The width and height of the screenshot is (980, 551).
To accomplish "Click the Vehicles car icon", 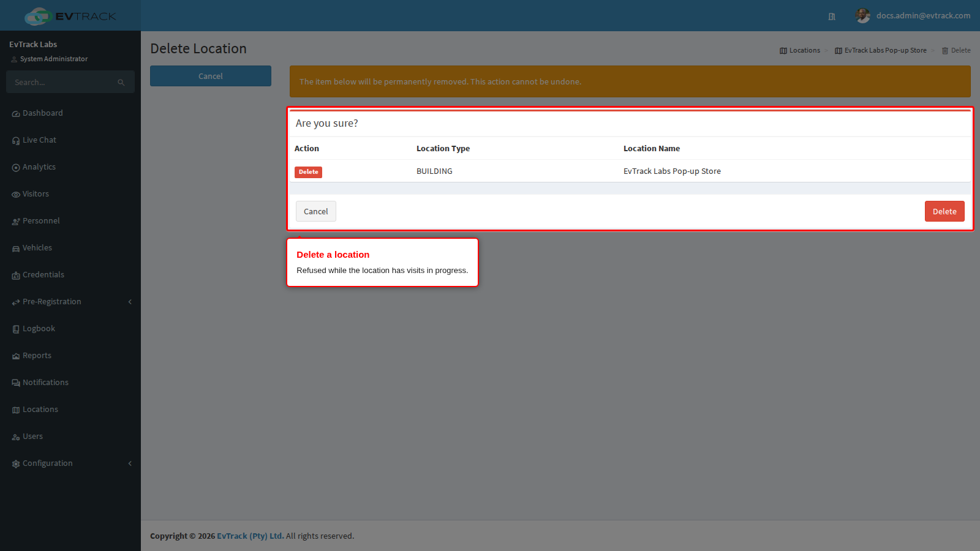I will (x=16, y=249).
